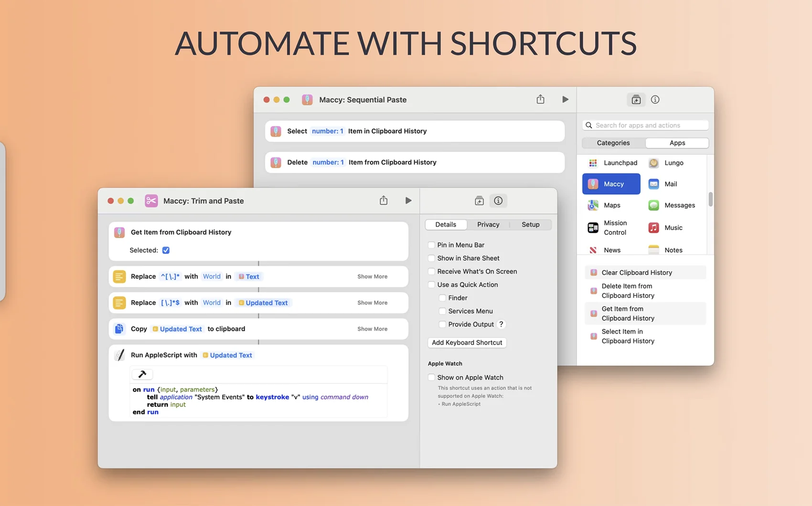Screen dimensions: 812x506
Task: Expand Show More on Copy action
Action: pos(372,329)
